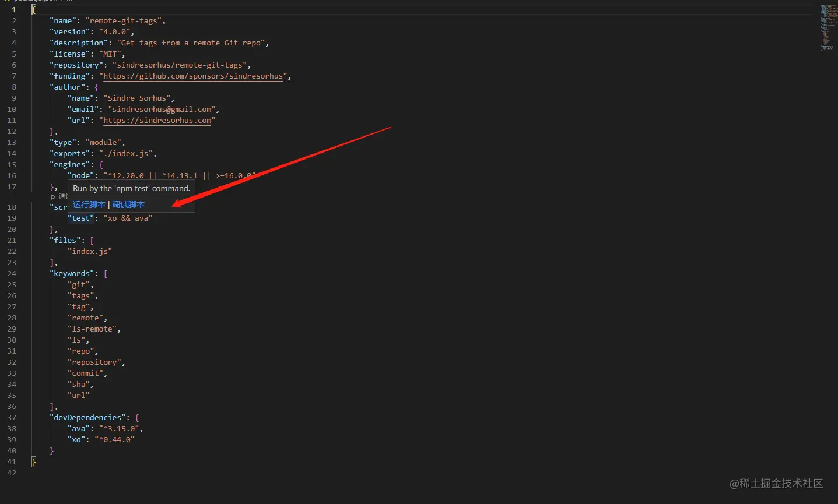Click the "^3.15.0" ava version
This screenshot has height=504, width=838.
pos(119,429)
